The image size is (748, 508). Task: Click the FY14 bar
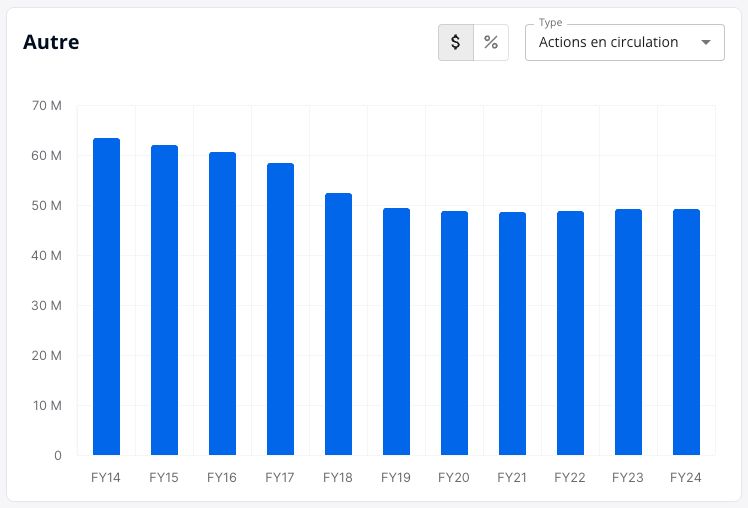point(106,296)
